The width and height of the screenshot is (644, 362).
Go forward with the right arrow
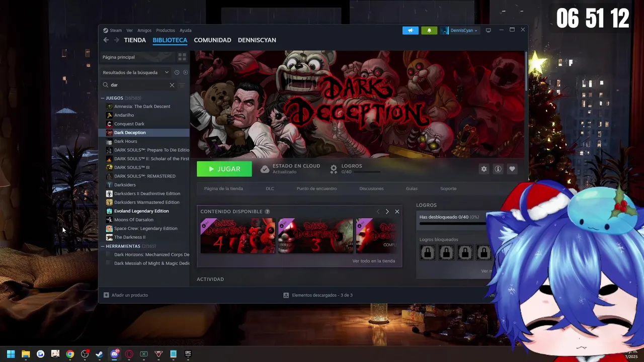(116, 40)
